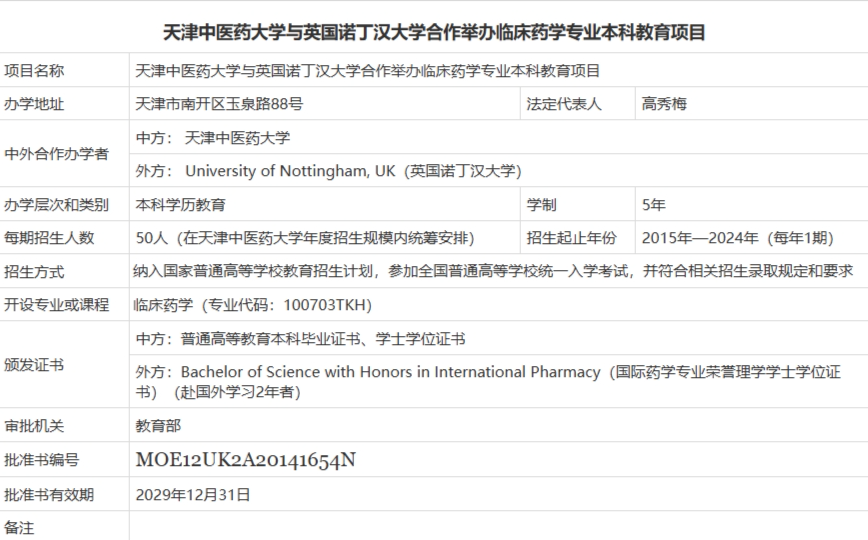Image resolution: width=868 pixels, height=540 pixels.
Task: Click the address 天津市南开区玉泉路88号
Action: [219, 104]
